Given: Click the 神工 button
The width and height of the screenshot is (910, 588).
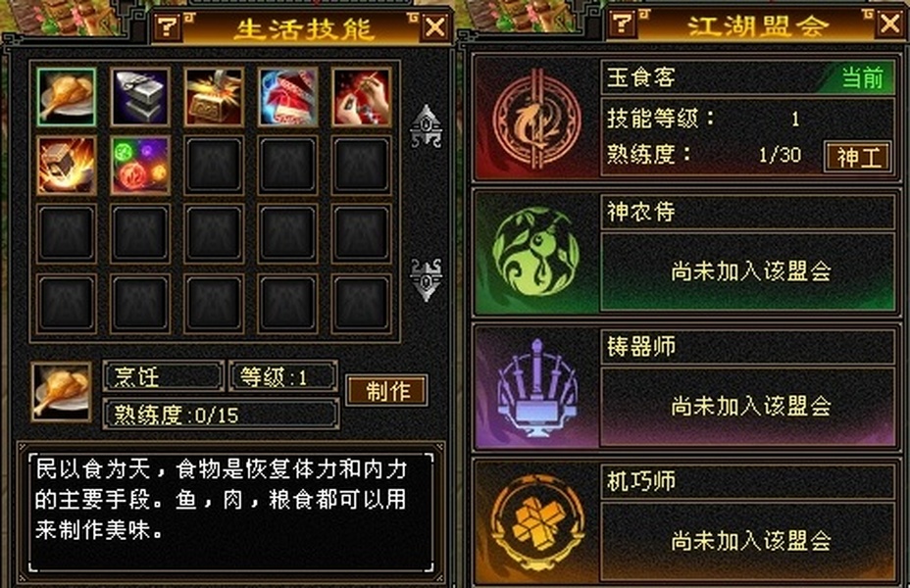Looking at the screenshot, I should coord(858,157).
